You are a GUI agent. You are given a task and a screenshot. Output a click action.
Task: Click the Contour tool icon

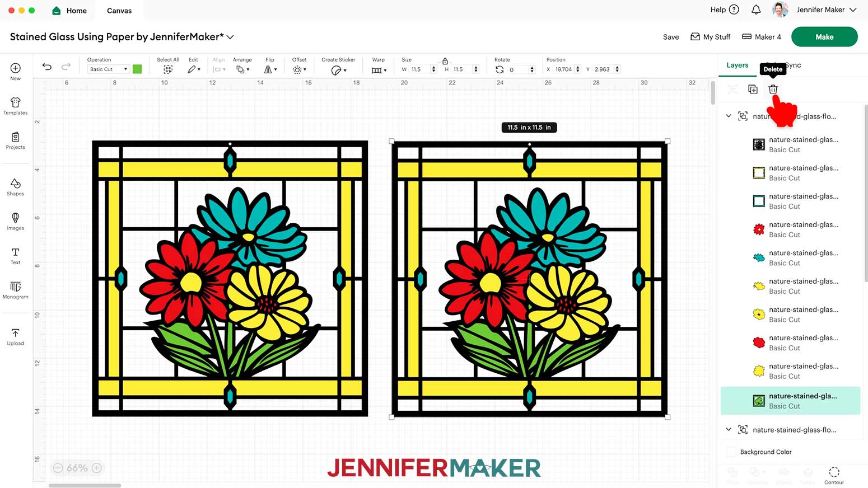834,472
